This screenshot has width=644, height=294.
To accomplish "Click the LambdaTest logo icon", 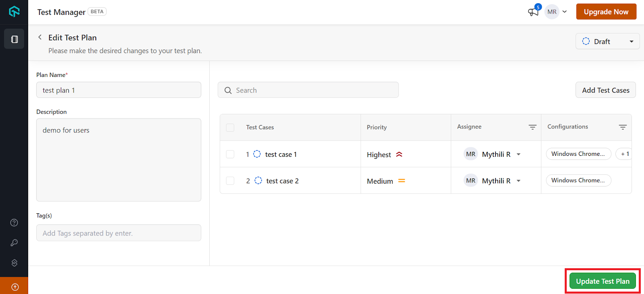I will coord(14,12).
